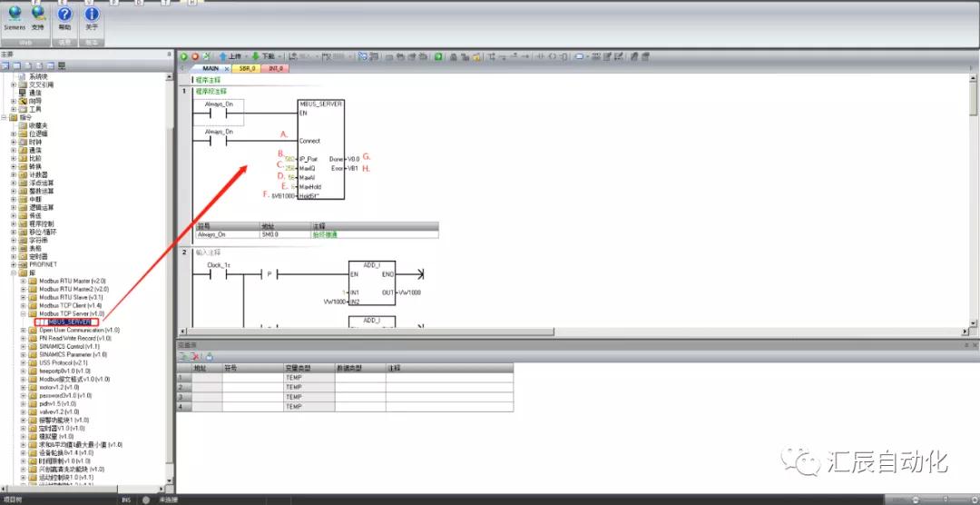Switch to the MAIN tab
The width and height of the screenshot is (980, 505).
click(211, 68)
